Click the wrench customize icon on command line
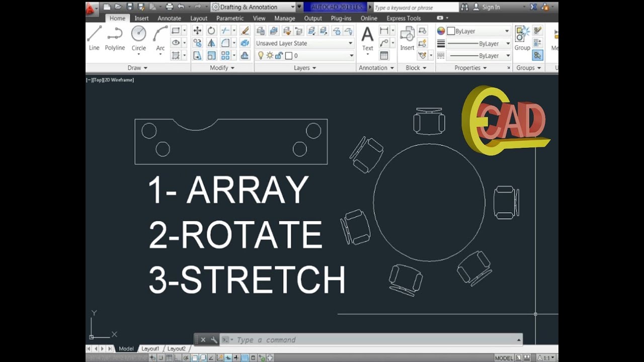This screenshot has width=644, height=362. coord(214,340)
